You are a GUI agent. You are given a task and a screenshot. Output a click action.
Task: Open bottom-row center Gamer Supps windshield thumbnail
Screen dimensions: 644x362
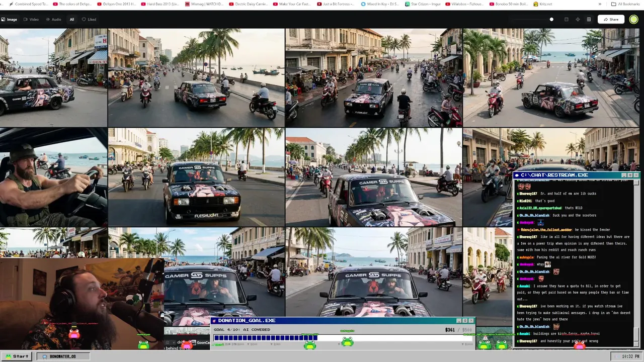point(374,271)
